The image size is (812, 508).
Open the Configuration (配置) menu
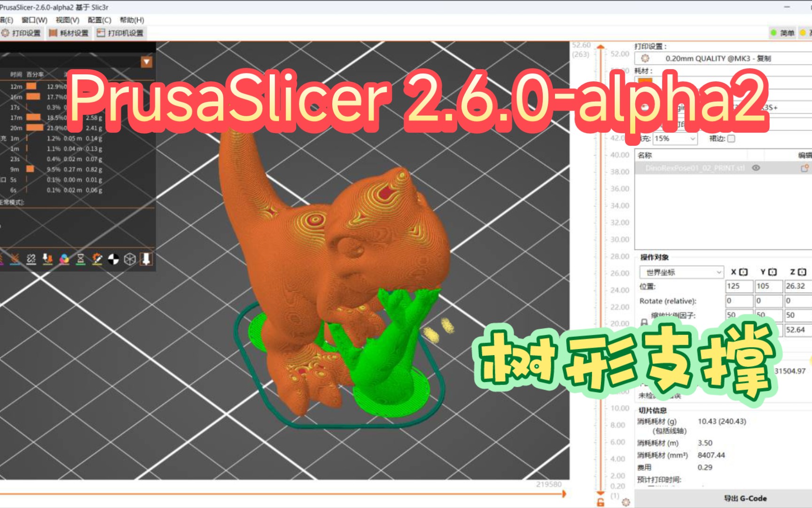coord(99,20)
